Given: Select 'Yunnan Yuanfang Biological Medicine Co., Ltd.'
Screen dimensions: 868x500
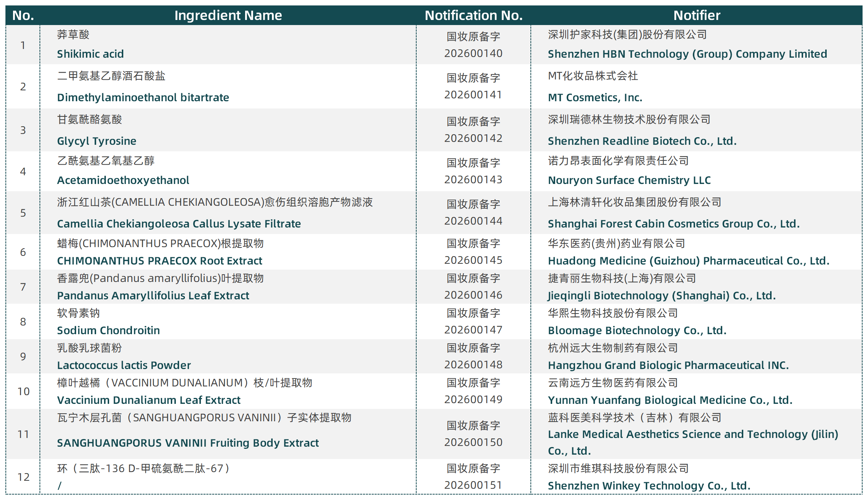Looking at the screenshot, I should point(670,400).
